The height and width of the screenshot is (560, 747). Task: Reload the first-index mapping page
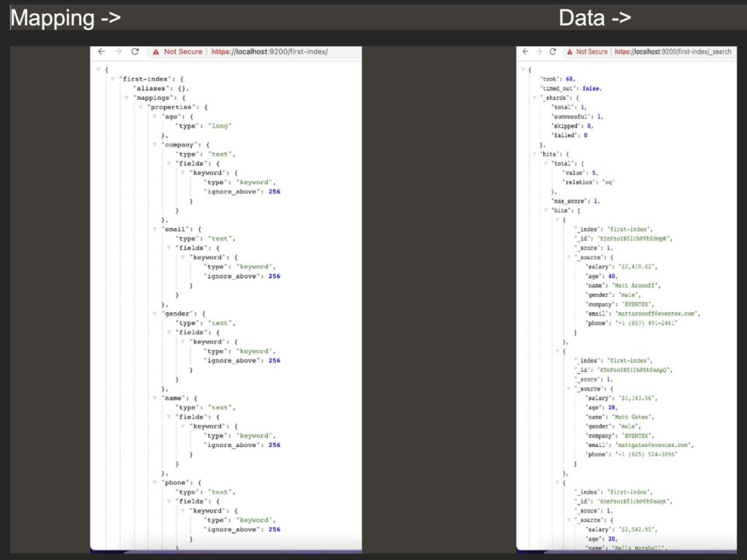click(135, 52)
